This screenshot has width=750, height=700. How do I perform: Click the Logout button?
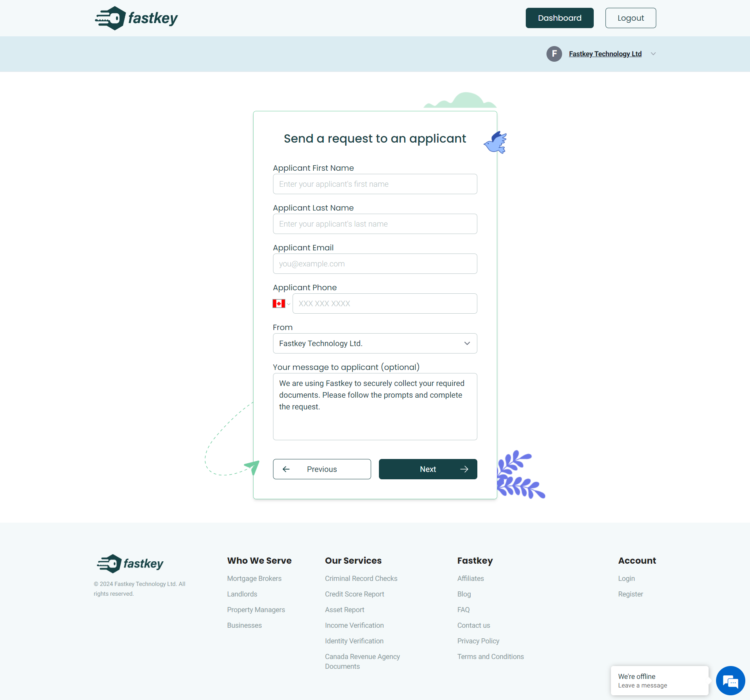[630, 18]
